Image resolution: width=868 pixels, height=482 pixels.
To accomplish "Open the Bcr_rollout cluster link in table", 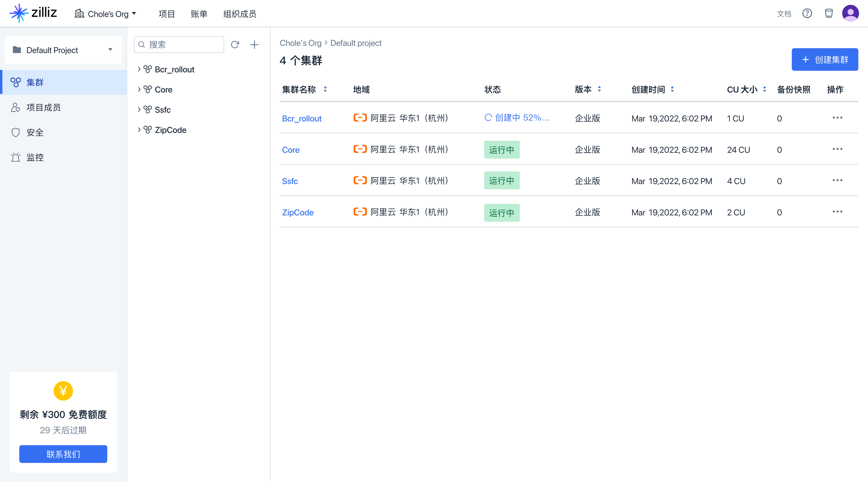I will pyautogui.click(x=302, y=119).
